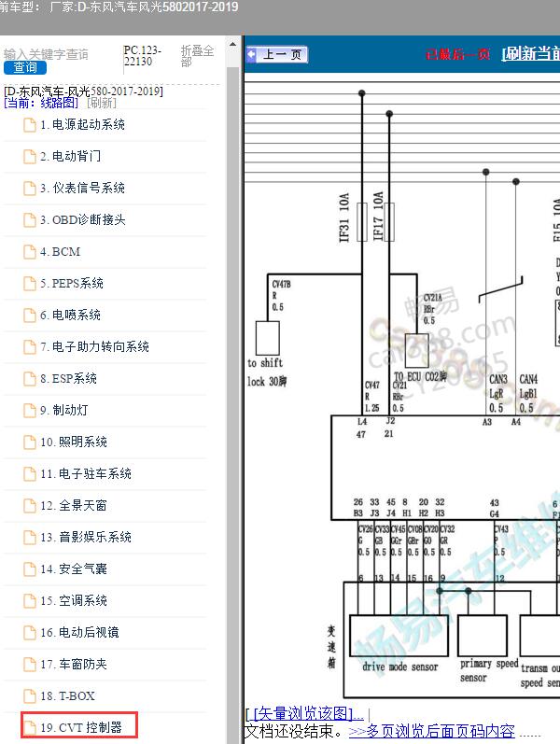Click the file icon beside PEPS系统
560x744 pixels.
[30, 284]
